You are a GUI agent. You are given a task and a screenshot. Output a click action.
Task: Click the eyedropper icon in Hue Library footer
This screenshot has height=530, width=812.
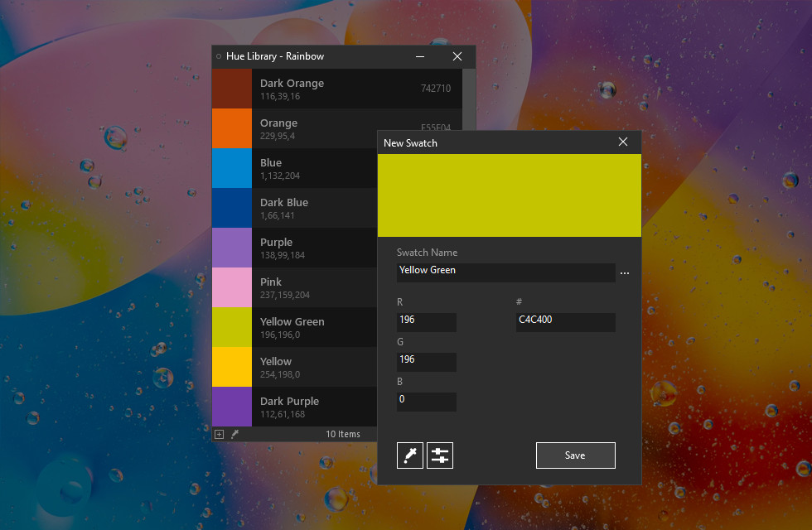coord(234,434)
